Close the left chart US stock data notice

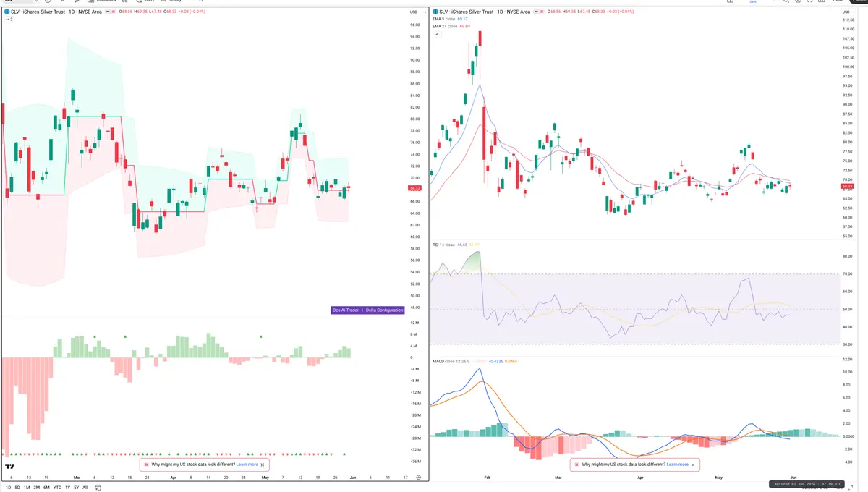tap(263, 465)
